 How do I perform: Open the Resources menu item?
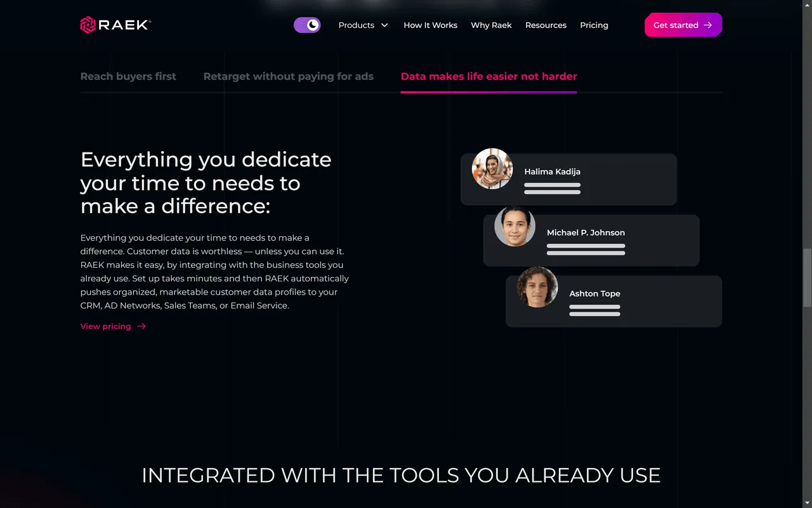tap(546, 25)
